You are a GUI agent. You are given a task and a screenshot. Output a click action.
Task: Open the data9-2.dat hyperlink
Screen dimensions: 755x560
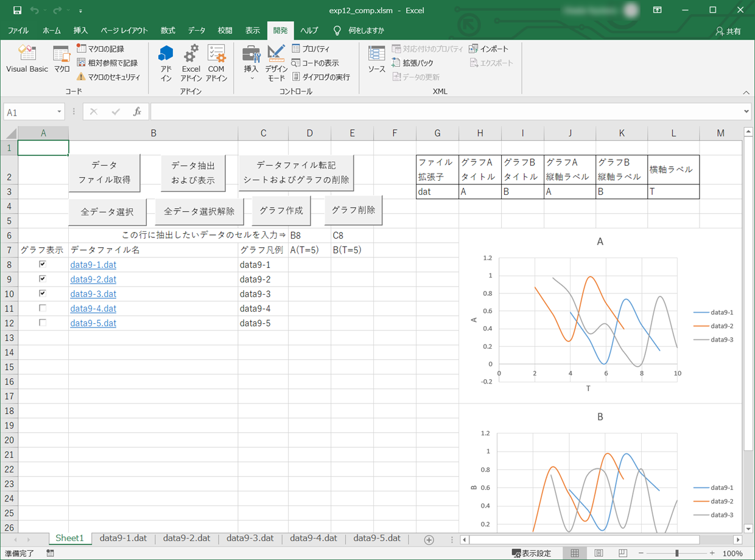(x=93, y=279)
